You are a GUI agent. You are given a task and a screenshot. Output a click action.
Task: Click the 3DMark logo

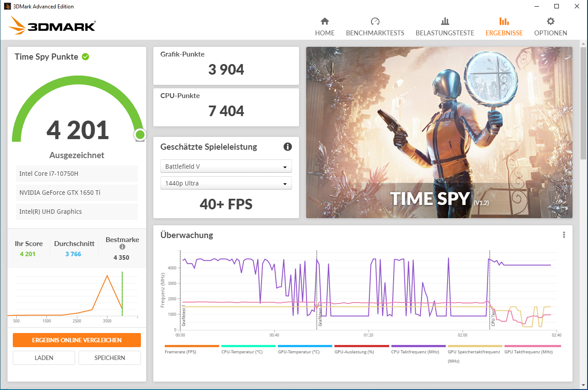[x=52, y=26]
